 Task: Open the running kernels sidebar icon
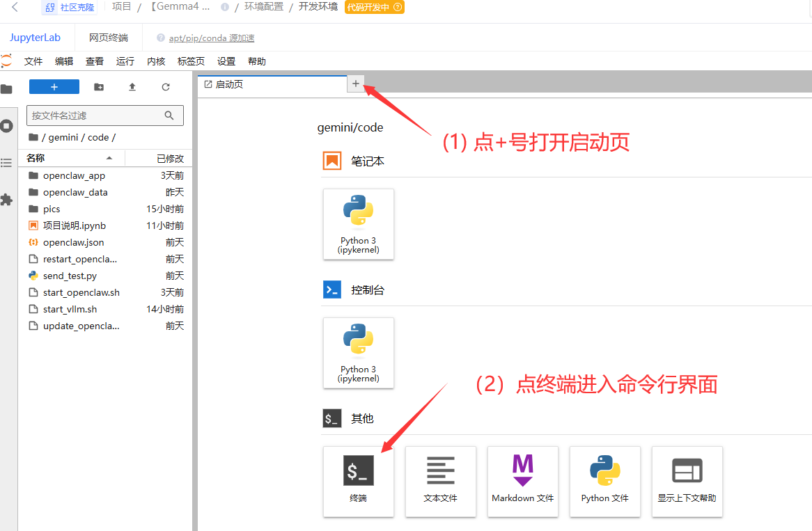7,126
